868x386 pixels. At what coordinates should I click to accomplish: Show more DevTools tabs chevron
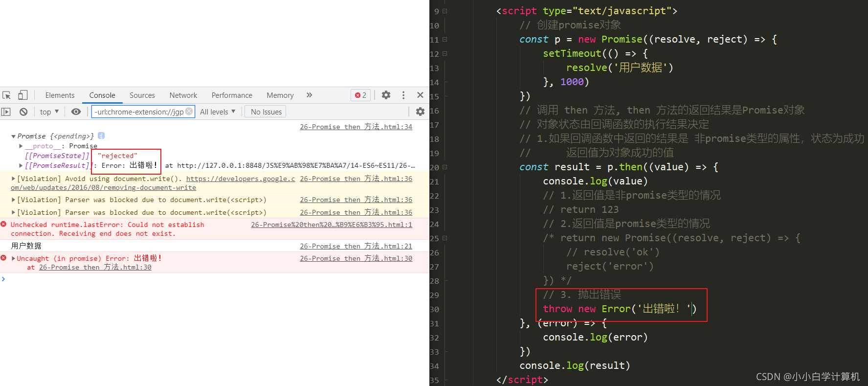point(309,95)
